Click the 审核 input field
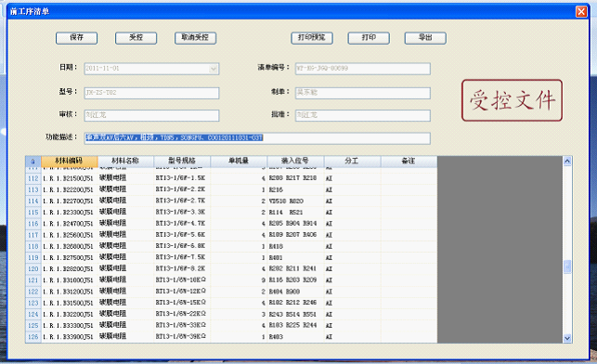 [x=151, y=115]
